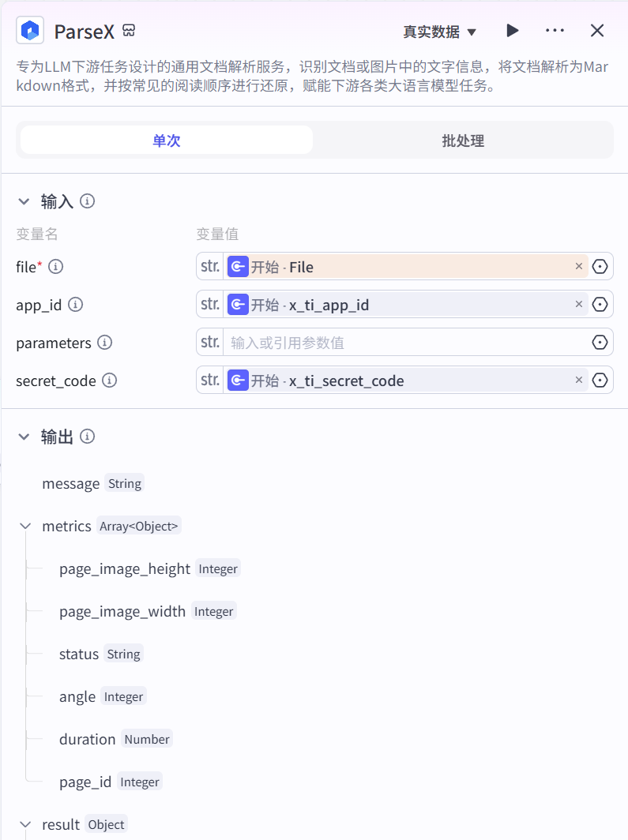The image size is (628, 840).
Task: Click variable reference hexagon icon in parameters row
Action: [x=600, y=343]
